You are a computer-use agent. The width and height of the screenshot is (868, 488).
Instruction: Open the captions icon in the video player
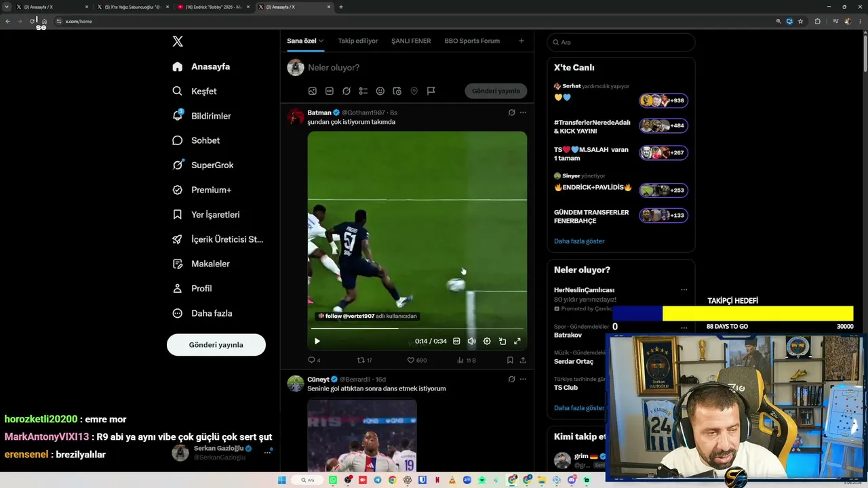[456, 342]
